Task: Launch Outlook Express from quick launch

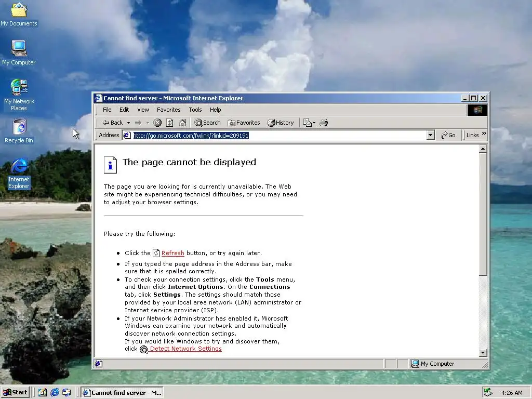Action: click(66, 393)
